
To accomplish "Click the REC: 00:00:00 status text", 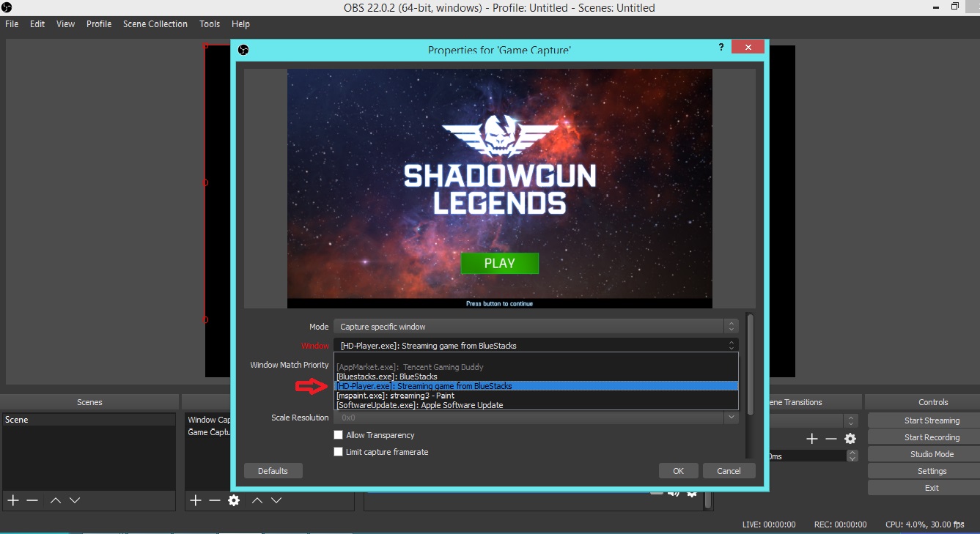I will [x=840, y=524].
